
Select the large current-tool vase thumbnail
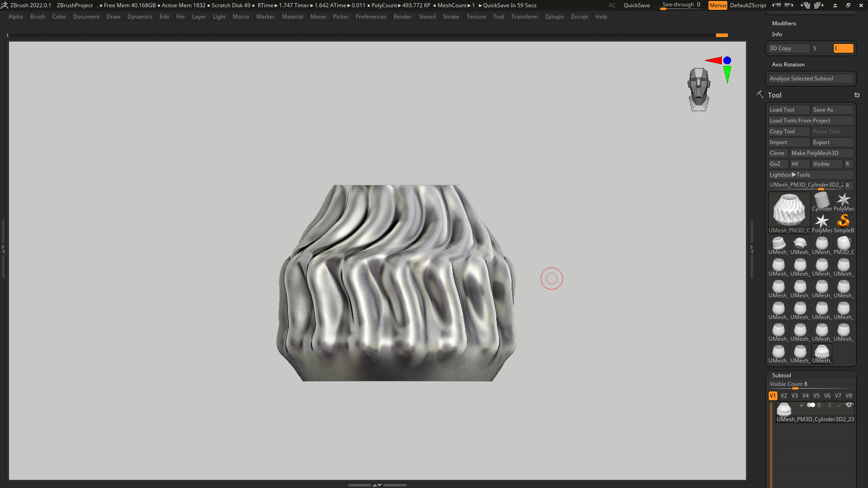[789, 212]
